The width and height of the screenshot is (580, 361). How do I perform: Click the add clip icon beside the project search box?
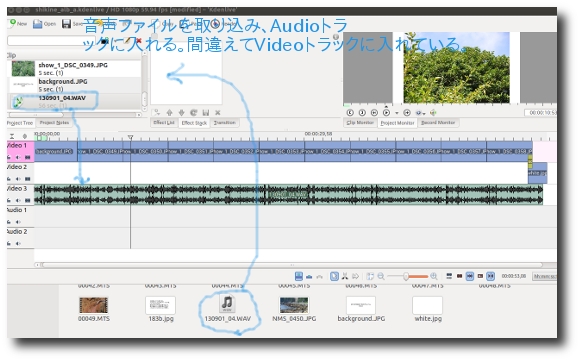(105, 41)
